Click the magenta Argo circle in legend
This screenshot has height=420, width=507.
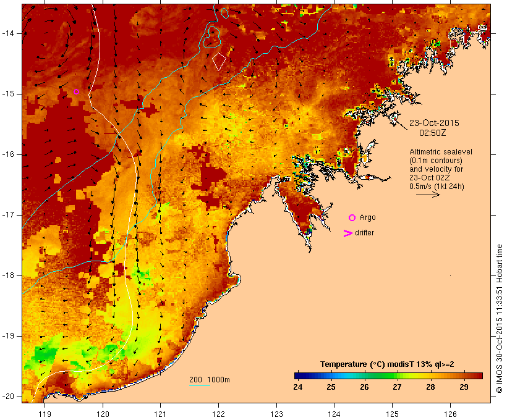click(352, 218)
